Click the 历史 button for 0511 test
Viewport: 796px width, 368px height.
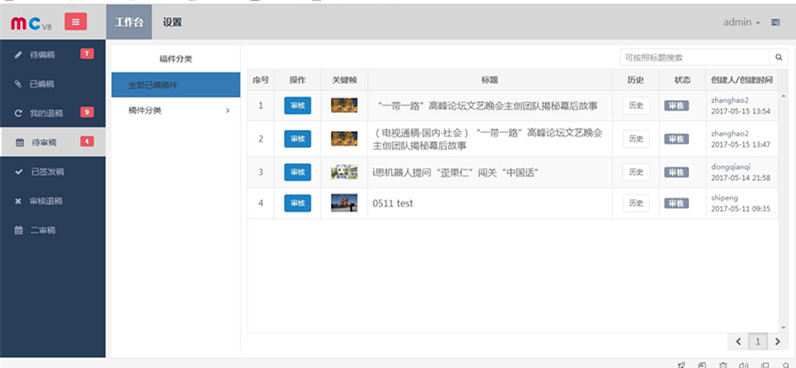636,203
